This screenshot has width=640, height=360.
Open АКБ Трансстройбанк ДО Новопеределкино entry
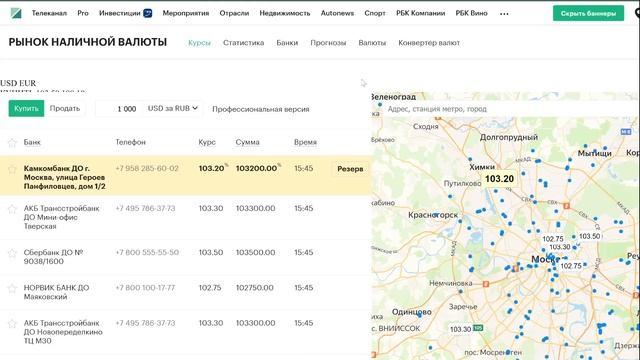pyautogui.click(x=63, y=332)
